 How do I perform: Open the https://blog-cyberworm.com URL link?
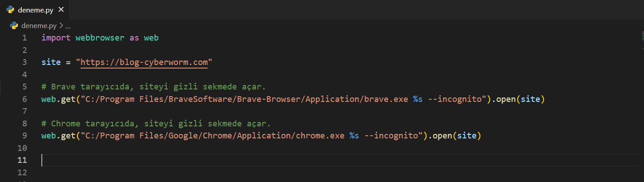click(x=144, y=62)
